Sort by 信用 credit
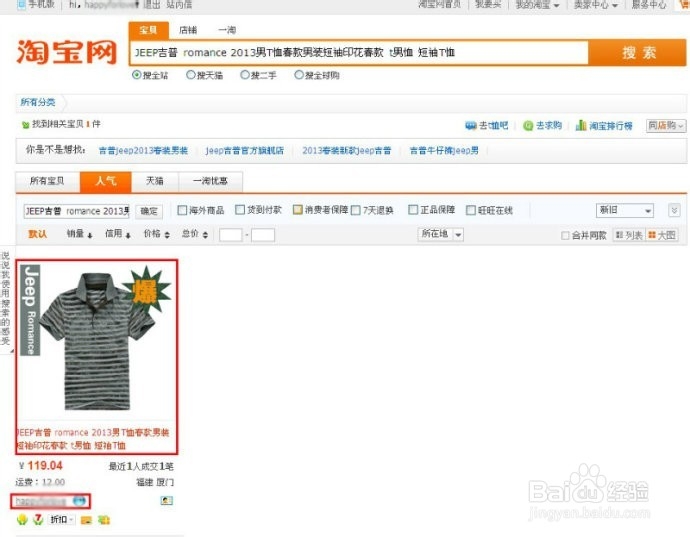 117,234
